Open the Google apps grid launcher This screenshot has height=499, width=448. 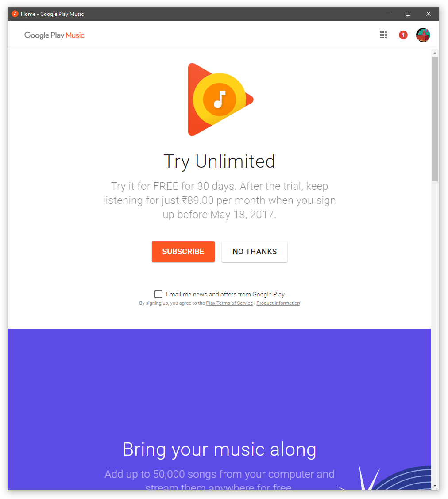tap(383, 35)
